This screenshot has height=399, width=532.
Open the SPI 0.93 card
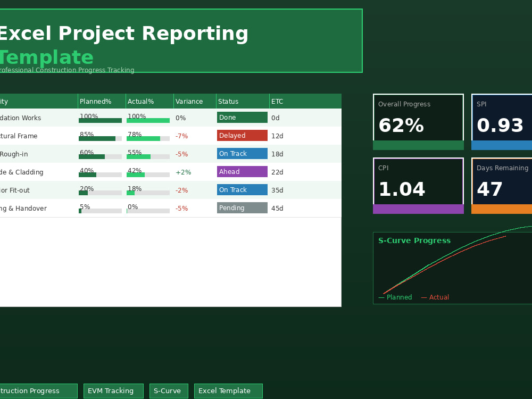[x=502, y=122]
